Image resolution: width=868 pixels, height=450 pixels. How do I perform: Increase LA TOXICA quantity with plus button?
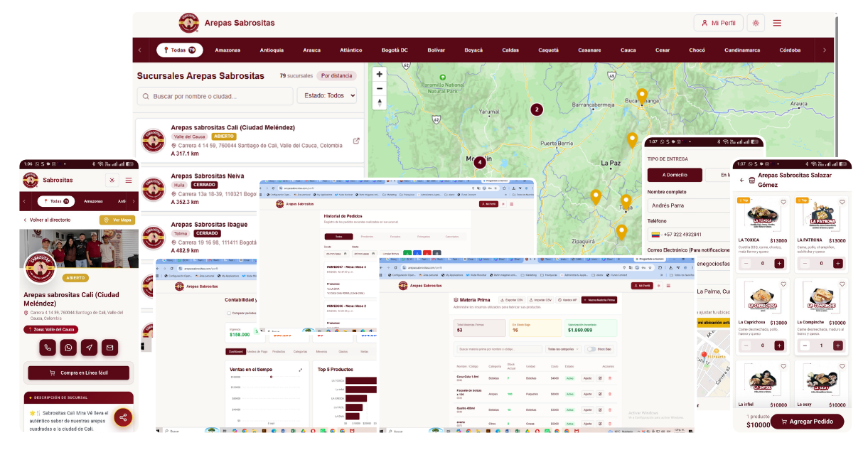point(779,263)
